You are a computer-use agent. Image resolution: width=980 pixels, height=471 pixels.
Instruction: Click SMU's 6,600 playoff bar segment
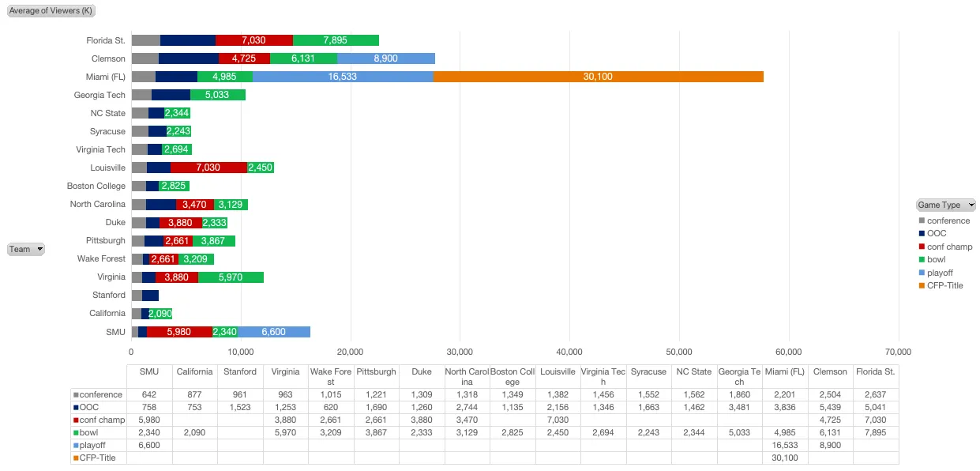pos(274,332)
